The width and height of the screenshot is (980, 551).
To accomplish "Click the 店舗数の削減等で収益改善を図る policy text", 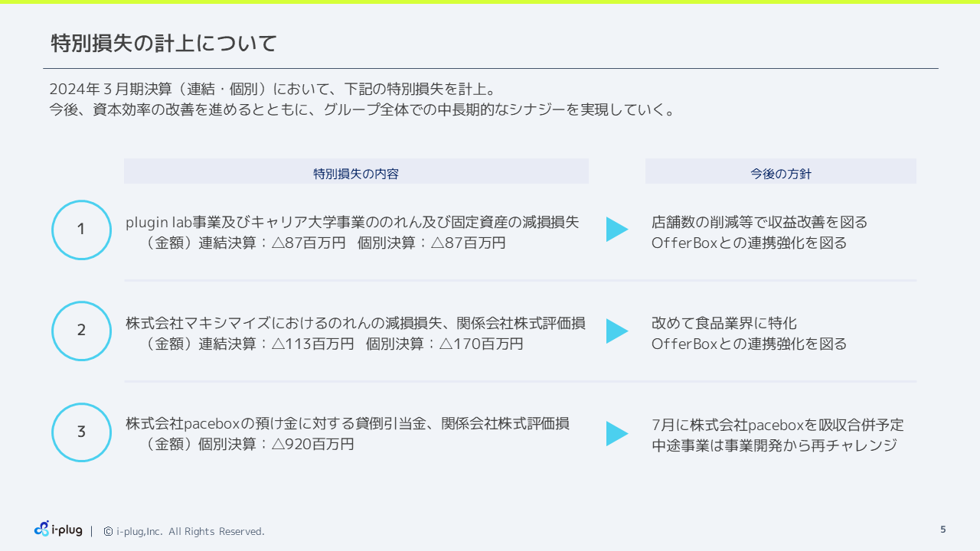I will point(759,222).
